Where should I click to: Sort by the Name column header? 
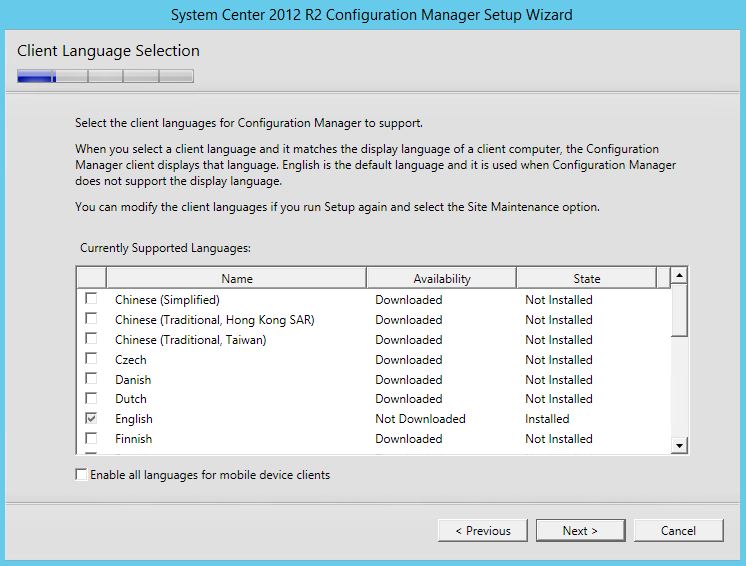tap(236, 278)
